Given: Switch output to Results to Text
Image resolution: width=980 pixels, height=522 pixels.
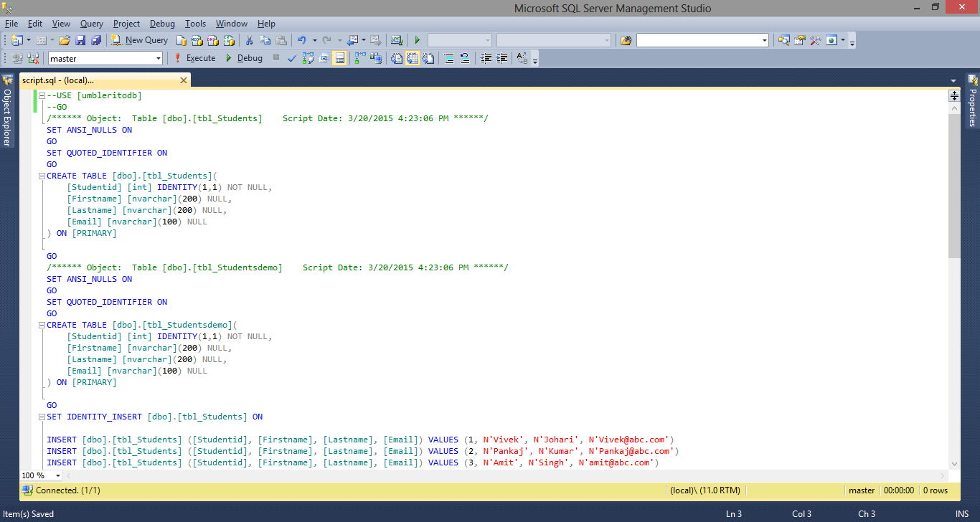Looking at the screenshot, I should (396, 58).
